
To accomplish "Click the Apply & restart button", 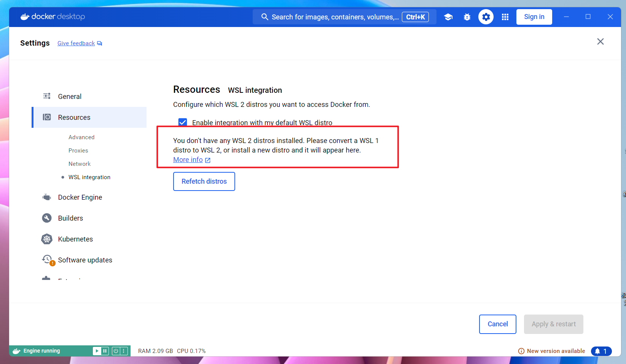I will click(554, 324).
